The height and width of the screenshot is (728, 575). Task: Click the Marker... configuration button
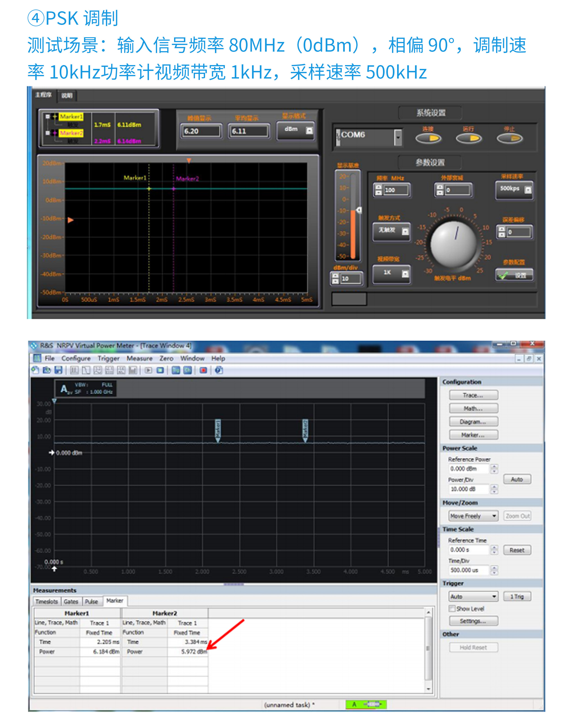coord(473,435)
